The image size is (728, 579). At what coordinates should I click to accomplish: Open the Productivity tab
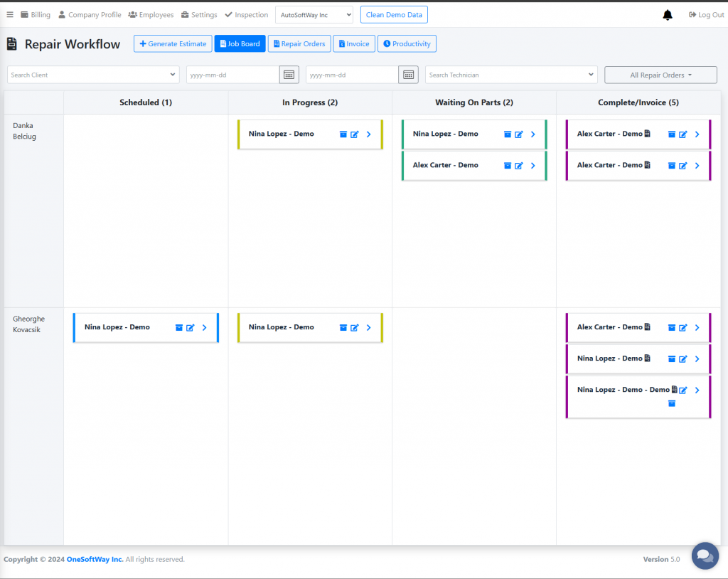407,44
